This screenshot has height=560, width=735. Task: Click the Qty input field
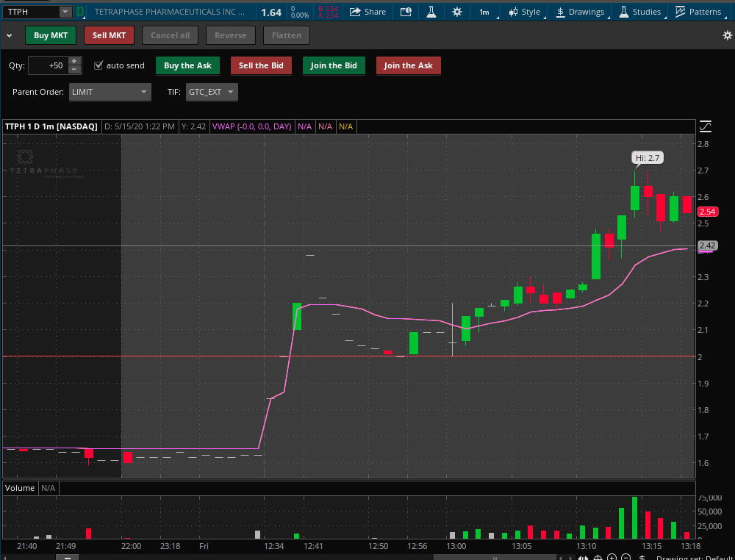click(x=49, y=65)
